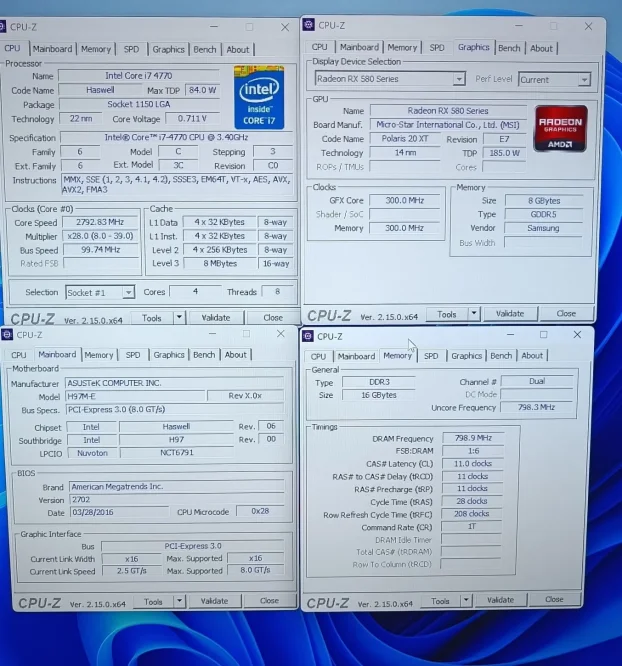Expand the Tools arrow in the Memory window
Viewport: 622px width, 666px height.
(466, 600)
